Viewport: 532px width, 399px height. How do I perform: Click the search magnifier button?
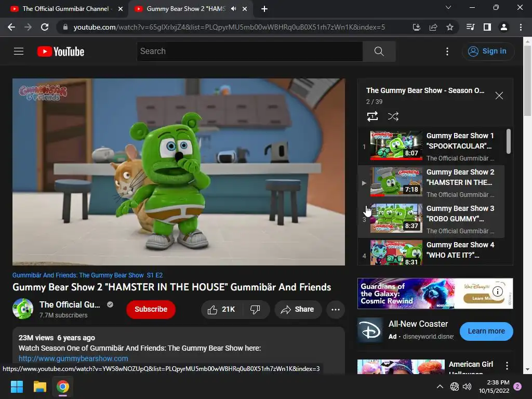coord(379,51)
